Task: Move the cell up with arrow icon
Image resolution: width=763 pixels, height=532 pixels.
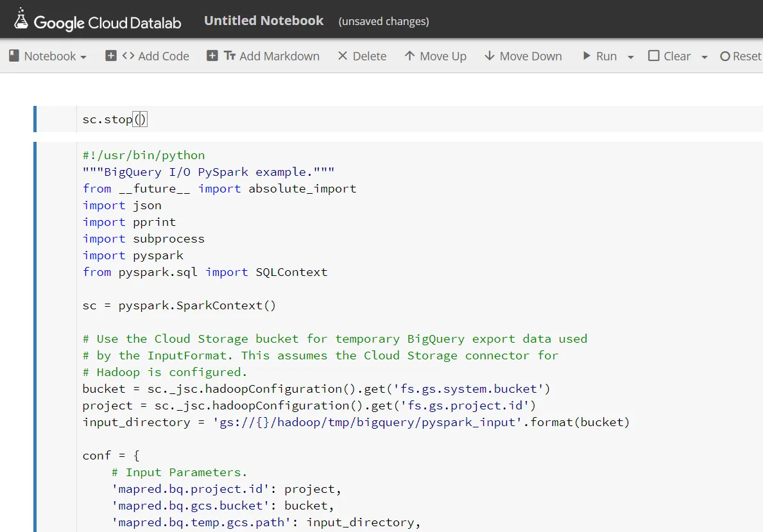Action: pos(409,56)
